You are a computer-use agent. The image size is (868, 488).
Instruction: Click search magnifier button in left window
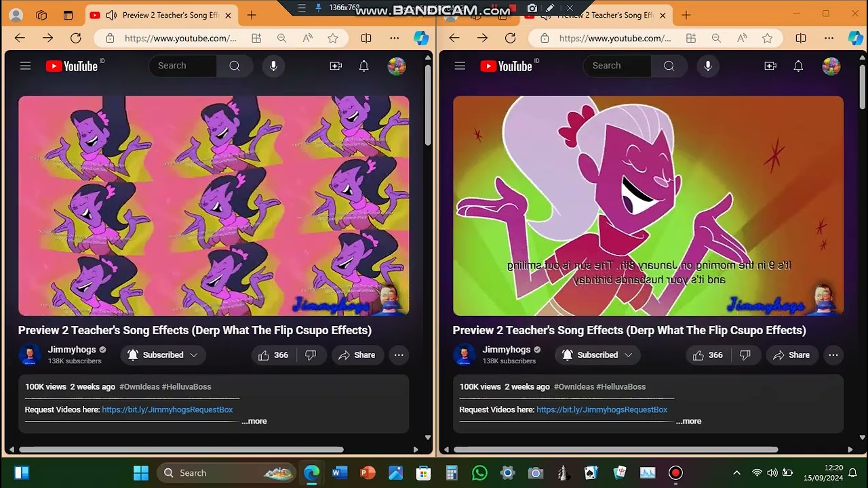pos(235,66)
